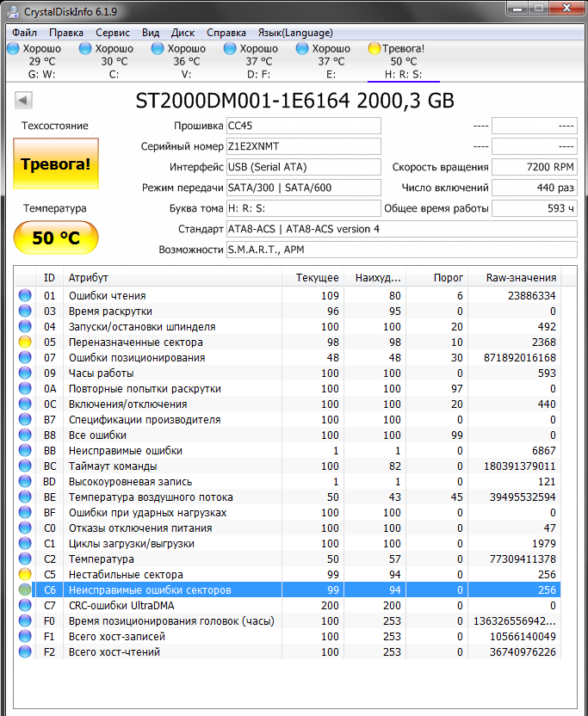The height and width of the screenshot is (716, 588).
Task: Open the Диск menu
Action: click(183, 33)
